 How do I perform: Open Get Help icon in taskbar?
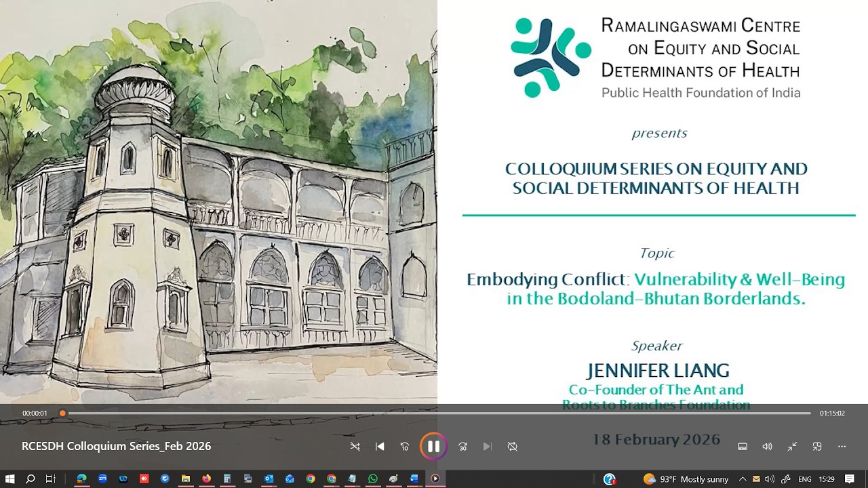pyautogui.click(x=609, y=479)
